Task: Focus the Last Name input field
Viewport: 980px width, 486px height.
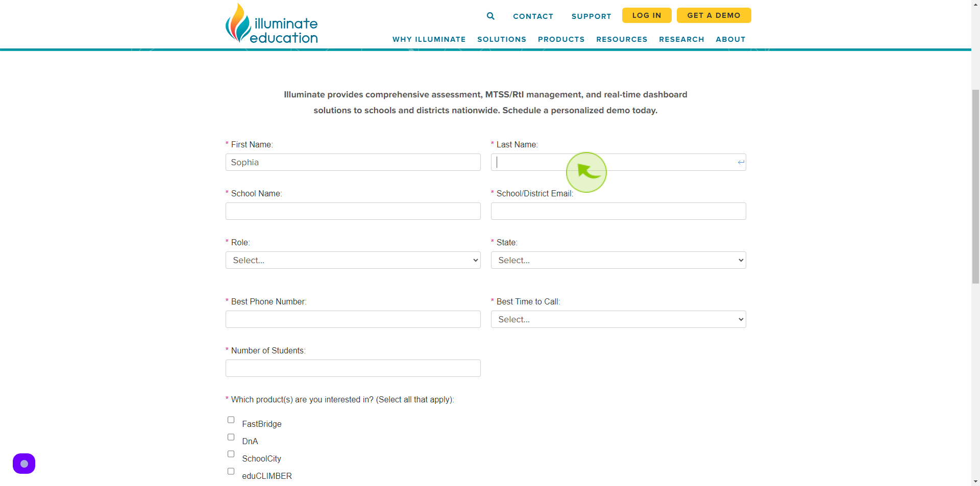Action: (619, 162)
